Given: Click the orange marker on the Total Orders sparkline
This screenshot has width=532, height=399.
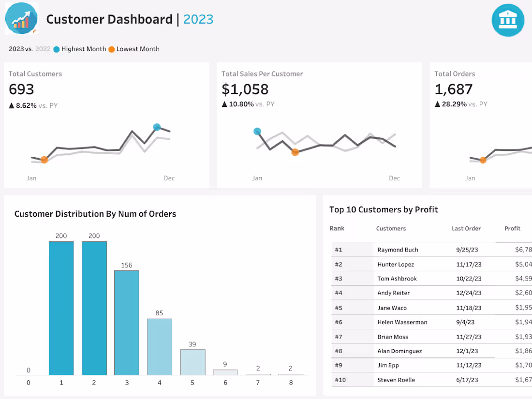Looking at the screenshot, I should tap(483, 160).
